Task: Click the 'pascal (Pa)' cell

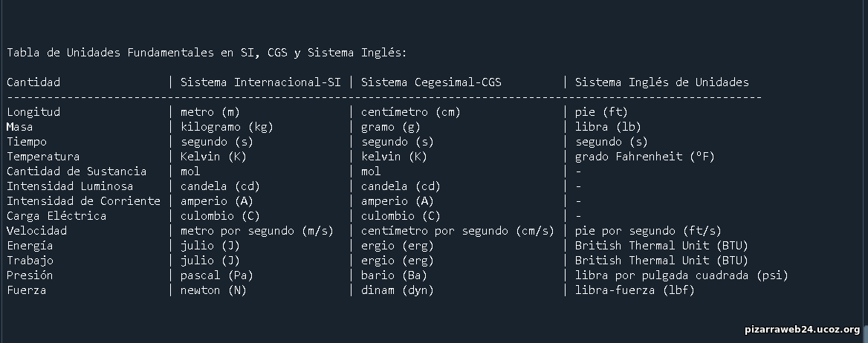Action: (x=217, y=275)
